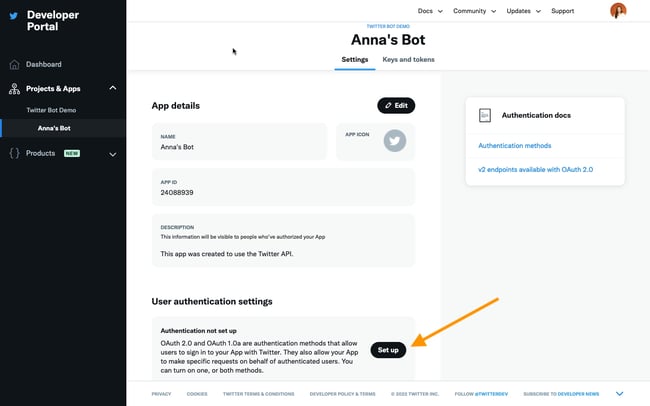Click the Products curly-braces icon
Viewport: 650px width, 406px height.
(14, 153)
